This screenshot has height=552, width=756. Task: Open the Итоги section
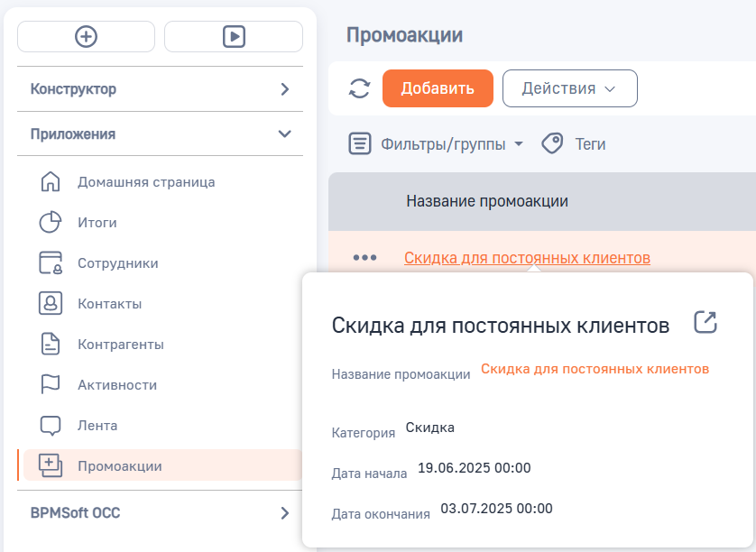point(97,223)
